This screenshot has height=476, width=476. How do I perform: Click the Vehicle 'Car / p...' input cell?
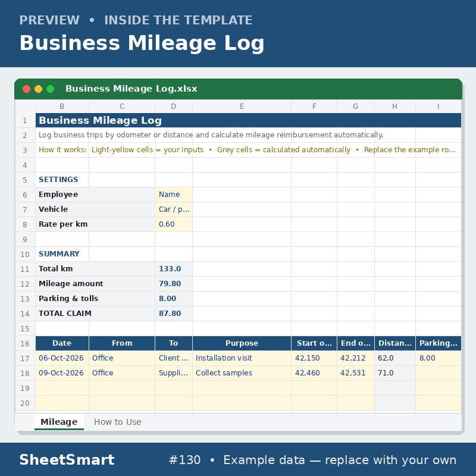[174, 209]
